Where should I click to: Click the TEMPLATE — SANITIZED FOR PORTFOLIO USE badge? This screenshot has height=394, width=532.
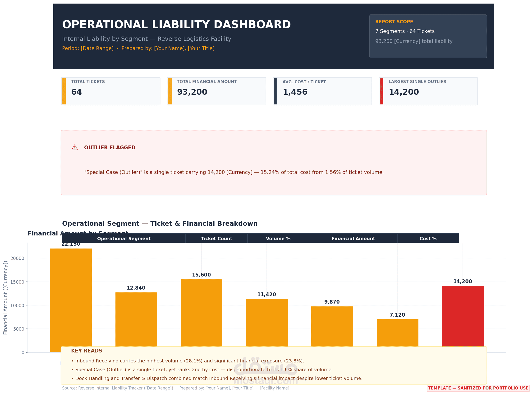(x=478, y=388)
